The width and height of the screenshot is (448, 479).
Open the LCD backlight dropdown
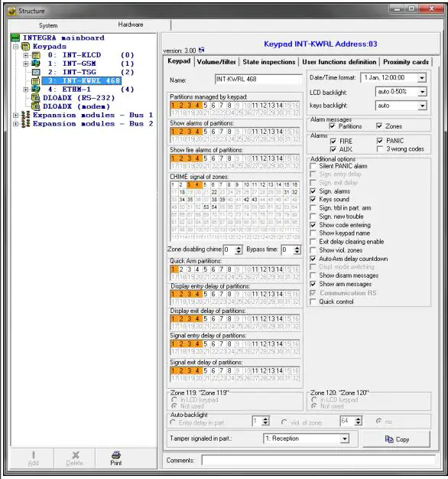point(422,92)
